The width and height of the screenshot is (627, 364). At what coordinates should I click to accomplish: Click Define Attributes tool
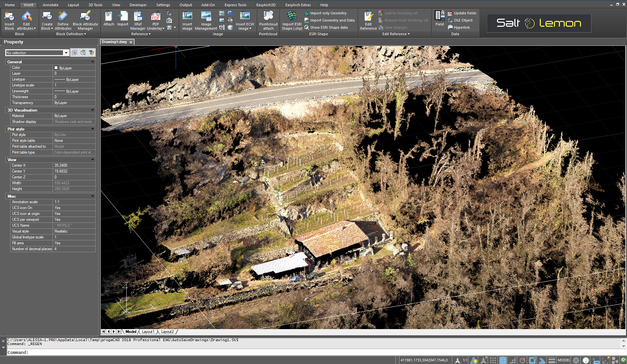click(63, 16)
